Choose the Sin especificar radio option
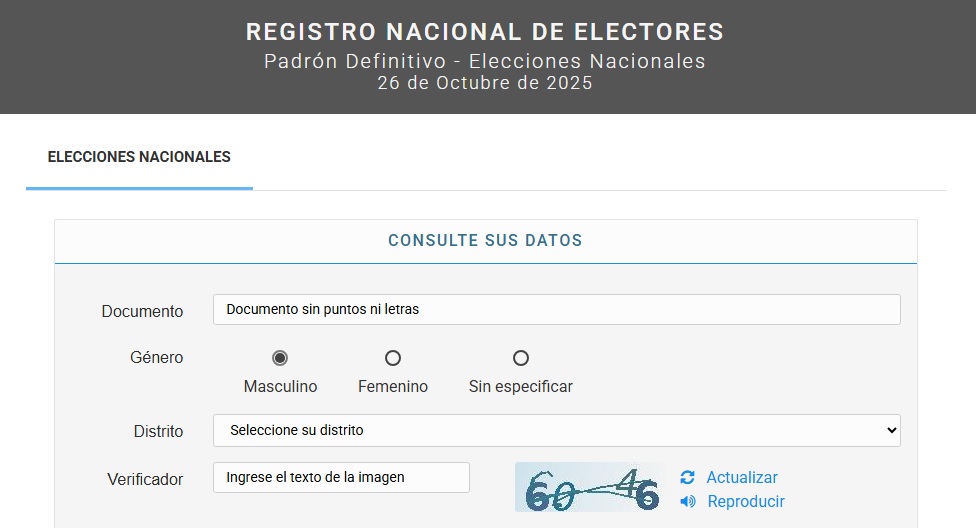Viewport: 976px width, 528px height. point(521,358)
